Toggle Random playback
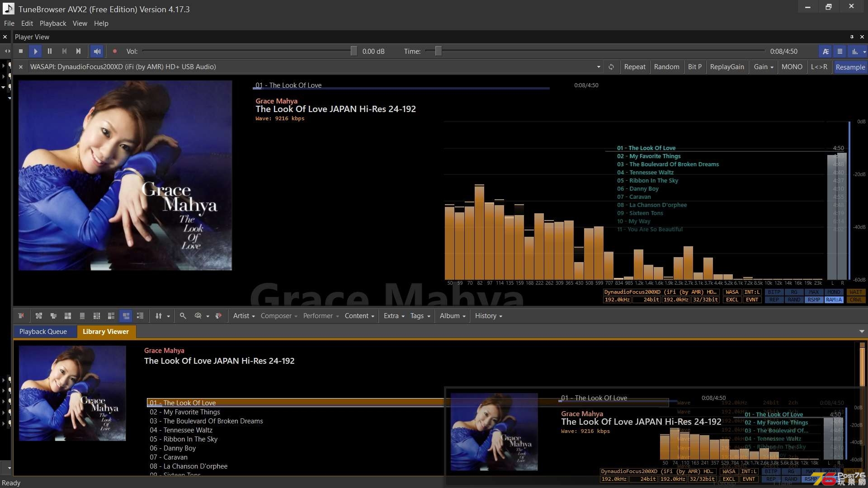The image size is (868, 488). [666, 67]
